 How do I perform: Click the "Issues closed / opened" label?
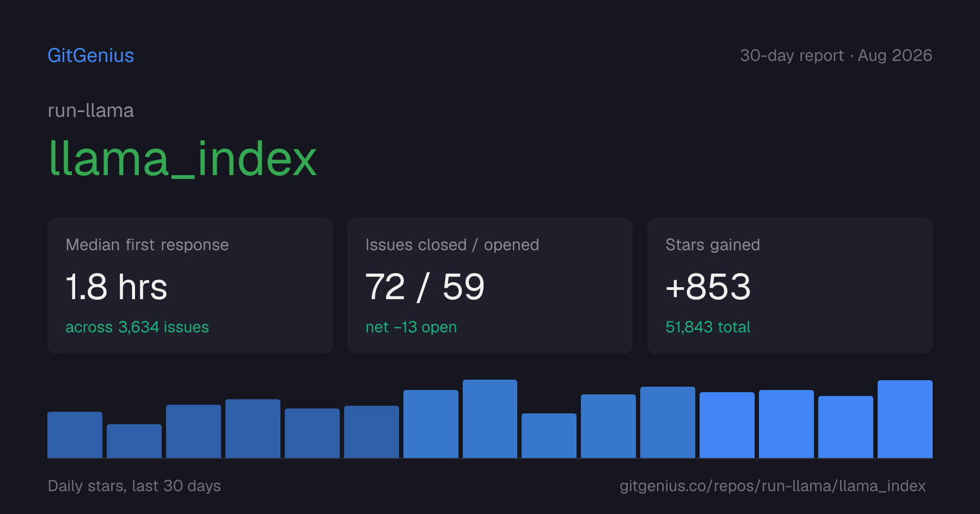coord(452,245)
